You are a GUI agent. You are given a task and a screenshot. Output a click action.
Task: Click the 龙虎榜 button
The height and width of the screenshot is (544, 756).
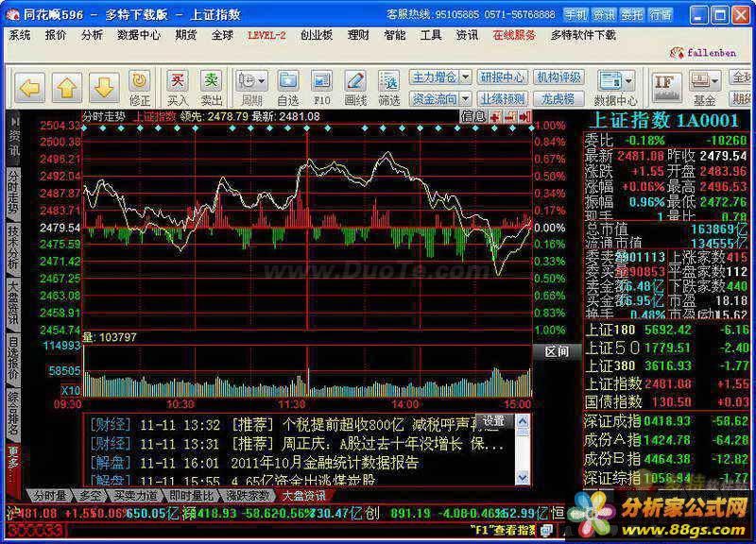[x=558, y=99]
